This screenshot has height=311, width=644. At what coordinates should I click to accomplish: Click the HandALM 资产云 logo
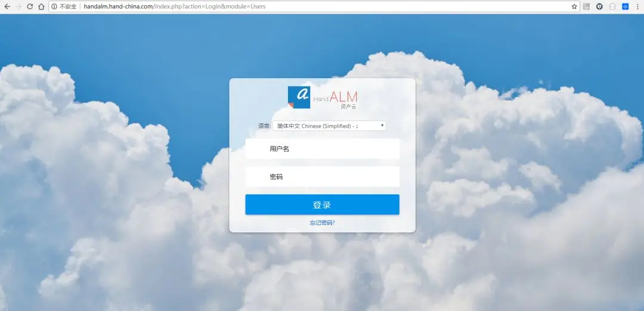[x=323, y=98]
